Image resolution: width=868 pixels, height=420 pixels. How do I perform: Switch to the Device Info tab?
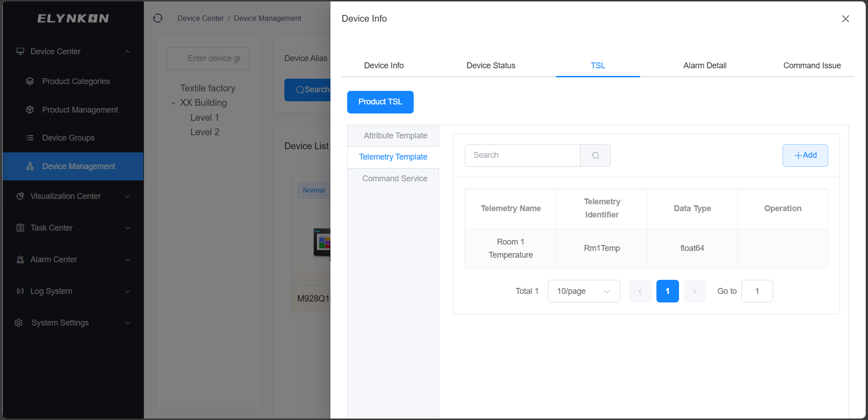(x=384, y=66)
